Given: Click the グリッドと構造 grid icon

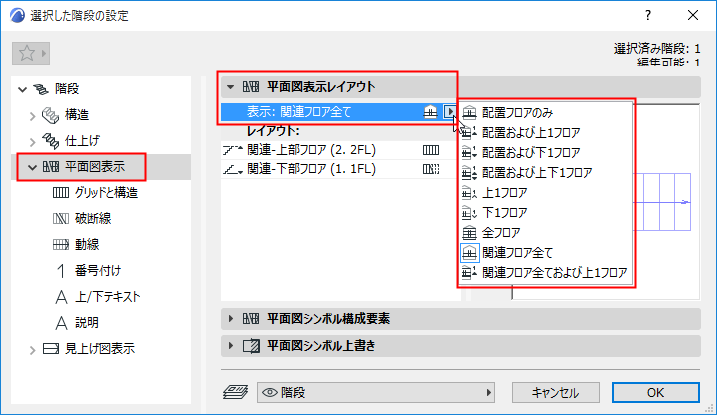Looking at the screenshot, I should point(61,193).
